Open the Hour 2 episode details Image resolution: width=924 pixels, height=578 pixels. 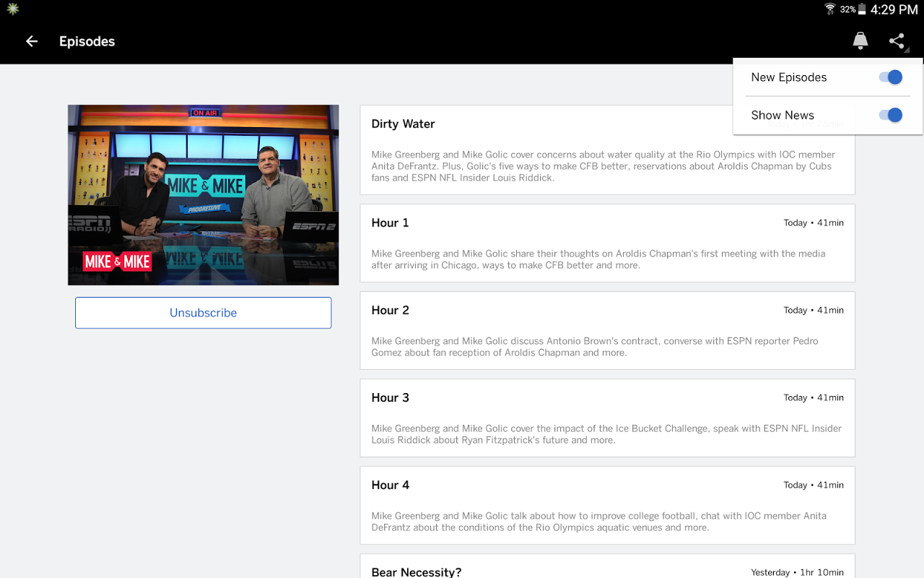click(606, 330)
